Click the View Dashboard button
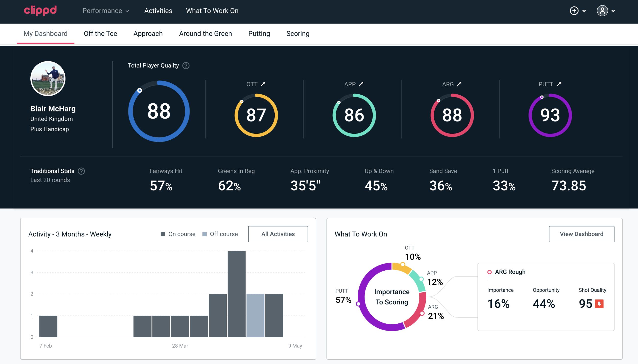The width and height of the screenshot is (638, 364). pyautogui.click(x=581, y=234)
